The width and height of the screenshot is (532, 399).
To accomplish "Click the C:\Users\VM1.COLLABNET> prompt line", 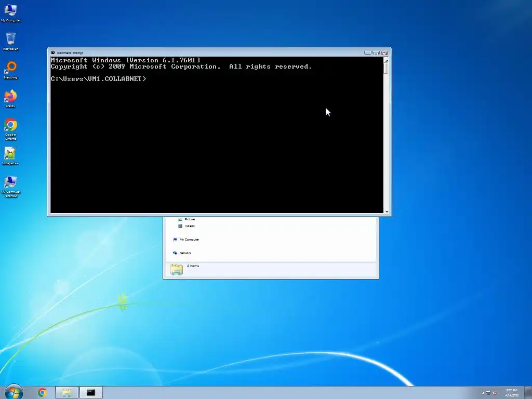I will (x=99, y=79).
